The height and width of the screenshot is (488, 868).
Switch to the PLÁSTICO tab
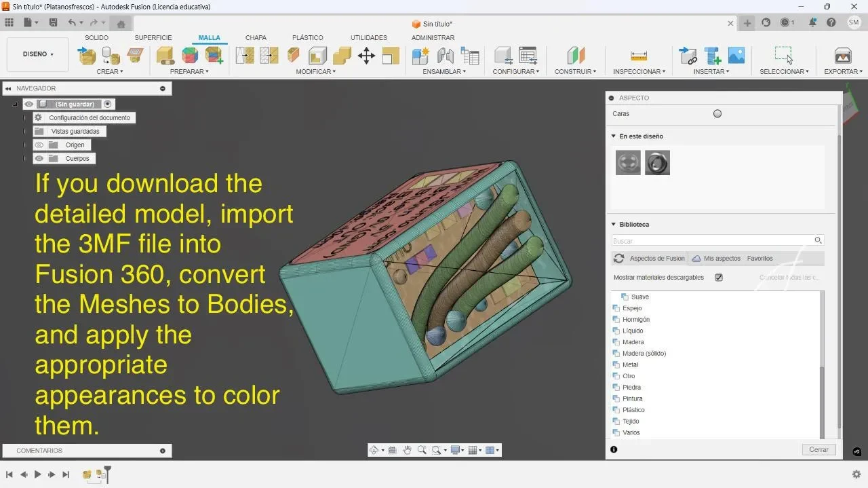point(308,38)
